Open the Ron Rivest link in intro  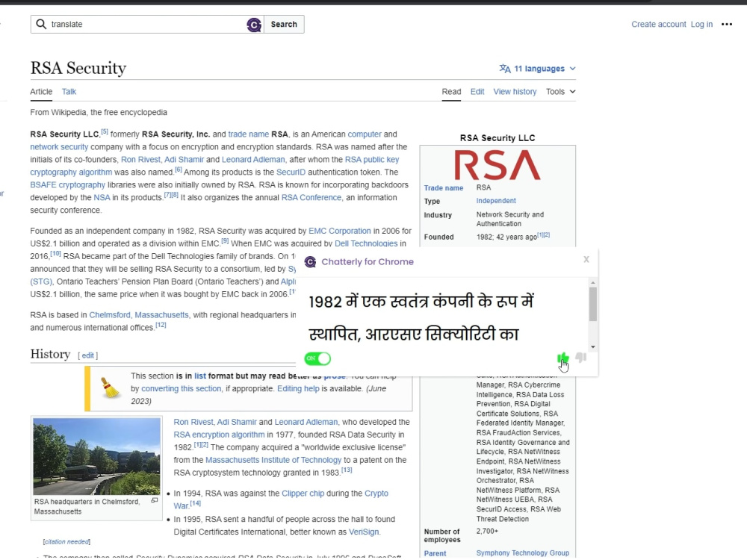140,160
